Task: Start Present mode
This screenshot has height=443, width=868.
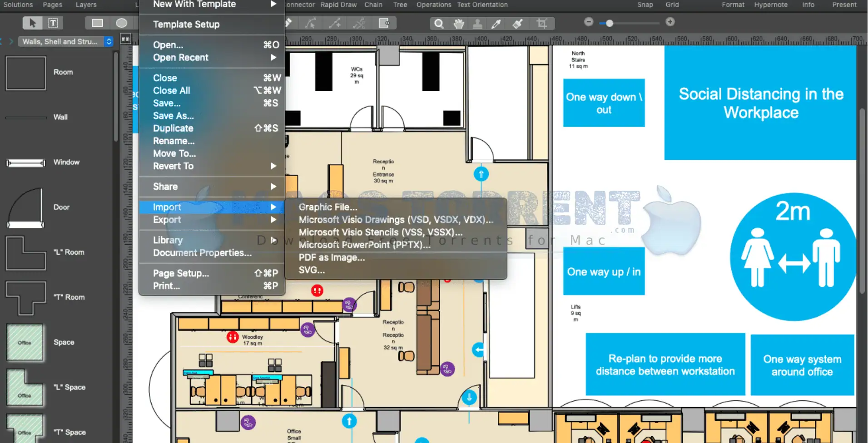Action: 844,5
